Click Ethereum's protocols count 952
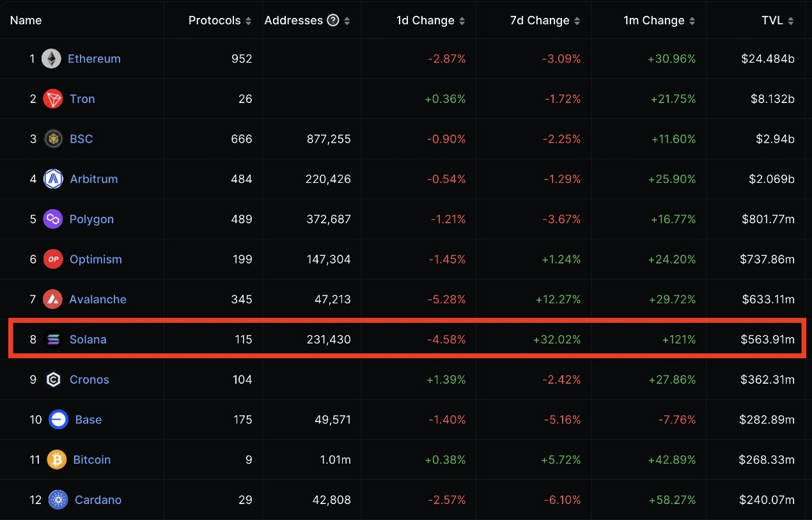Screen dimensions: 812x520 [x=242, y=59]
